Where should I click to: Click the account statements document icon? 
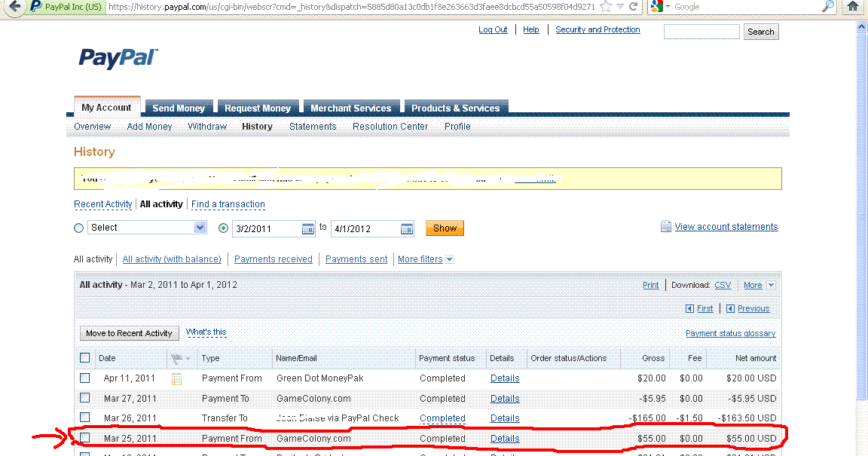pos(666,227)
